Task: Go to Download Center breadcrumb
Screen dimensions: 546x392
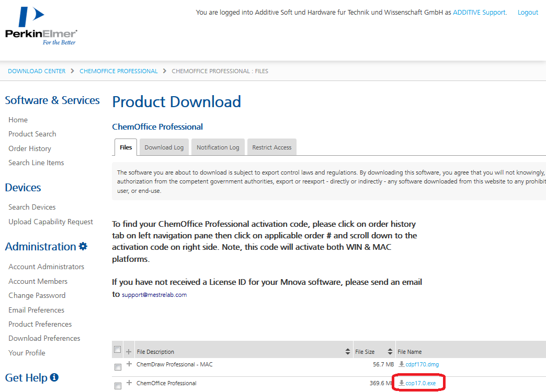Action: [x=37, y=71]
